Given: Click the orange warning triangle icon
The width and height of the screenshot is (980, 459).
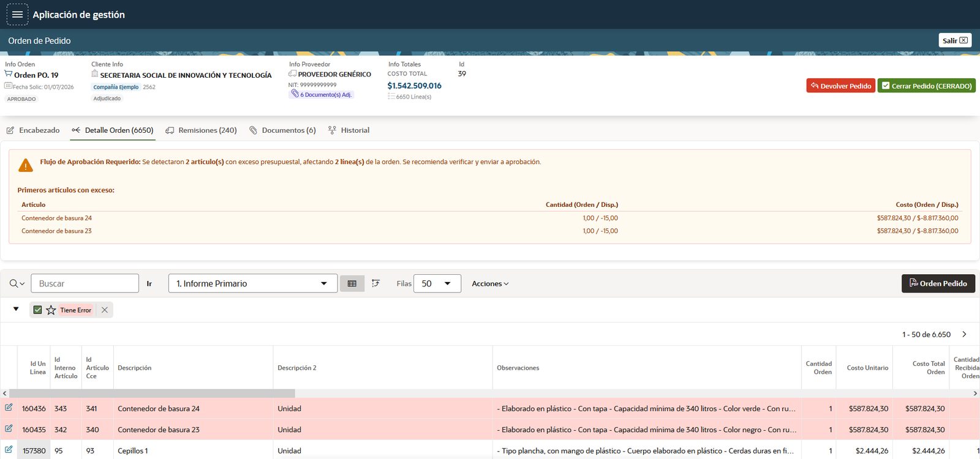Looking at the screenshot, I should pyautogui.click(x=26, y=165).
